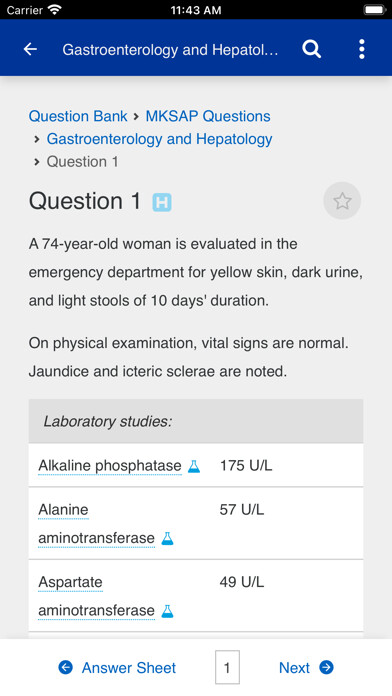392x696 pixels.
Task: Tap the back arrow in header
Action: (x=30, y=49)
